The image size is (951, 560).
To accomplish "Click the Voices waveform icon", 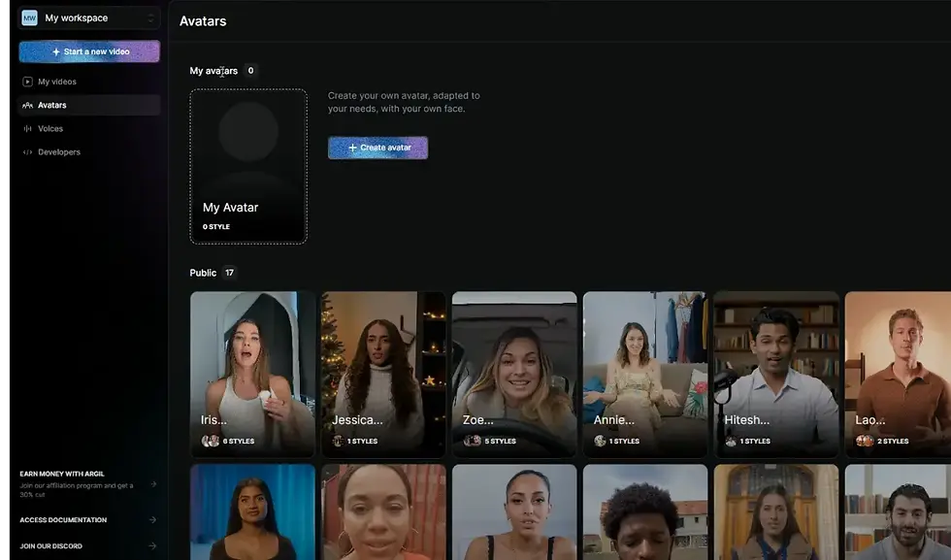I will [27, 129].
